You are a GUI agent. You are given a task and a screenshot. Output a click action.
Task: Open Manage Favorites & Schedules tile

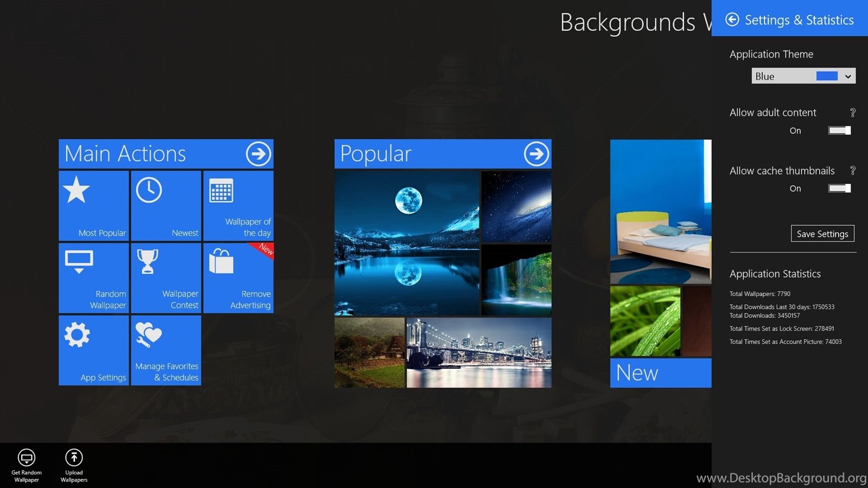[166, 350]
